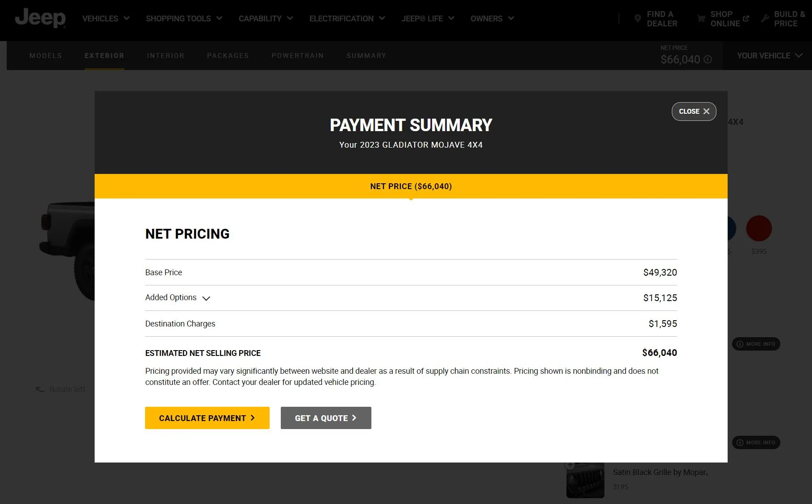Expand the Your Vehicle panel
812x504 pixels.
(770, 56)
